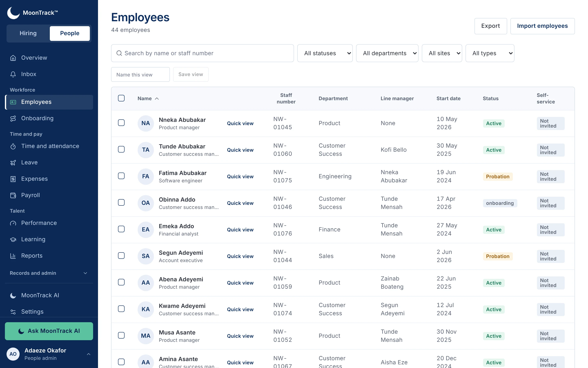This screenshot has height=368, width=588.
Task: Check the box for Fatima Abubakar
Action: pyautogui.click(x=121, y=176)
